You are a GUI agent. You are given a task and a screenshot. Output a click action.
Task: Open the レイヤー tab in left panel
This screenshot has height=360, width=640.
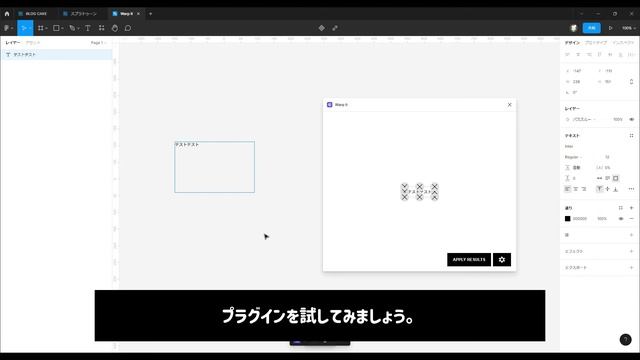tap(12, 43)
